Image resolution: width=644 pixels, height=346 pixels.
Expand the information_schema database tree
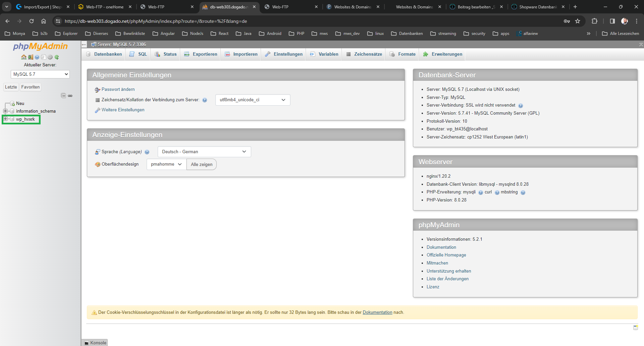5,111
